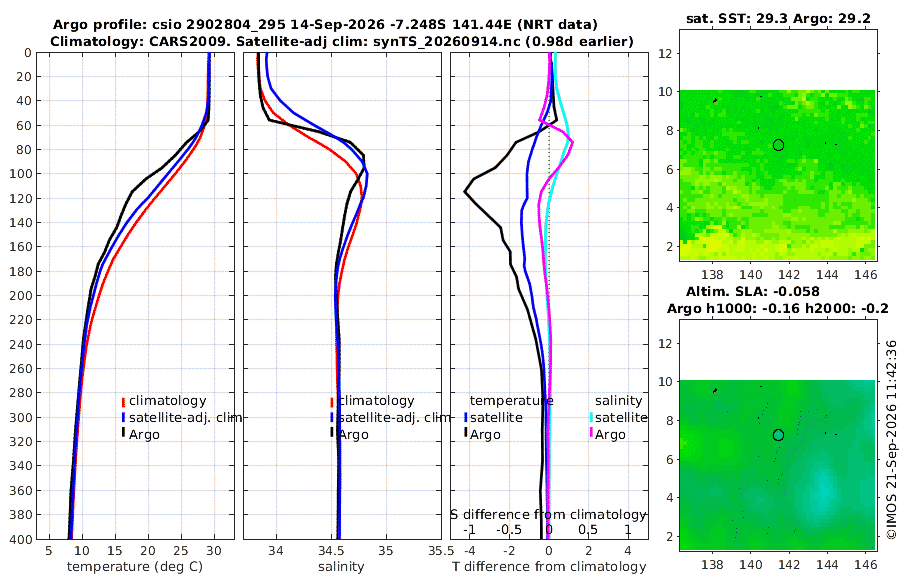900x580 pixels.
Task: Click blue temperature satellite marker in difference legend
Action: 466,417
